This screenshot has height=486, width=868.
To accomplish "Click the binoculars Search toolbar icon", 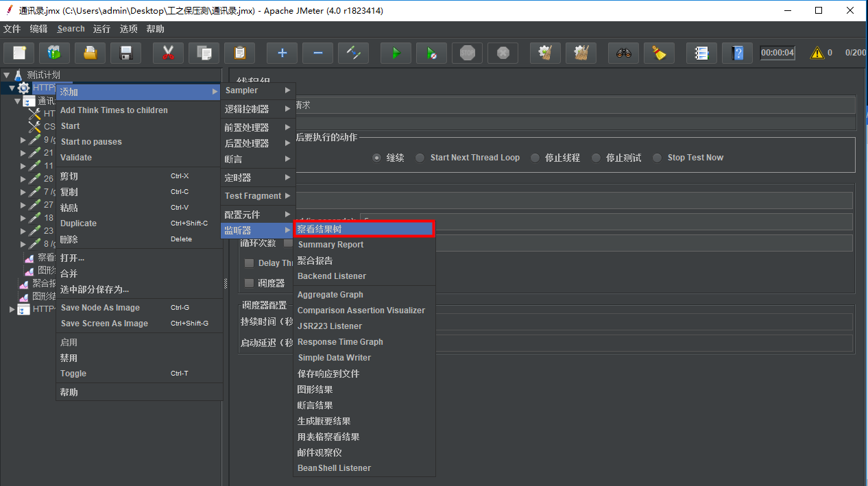I will click(623, 53).
